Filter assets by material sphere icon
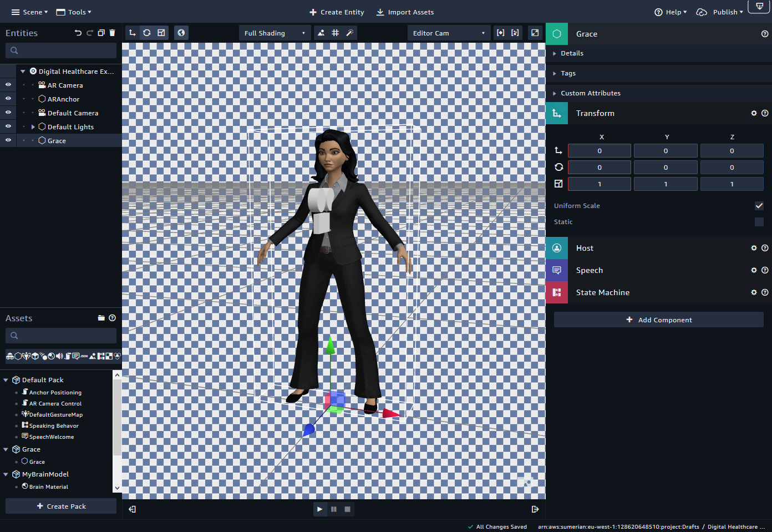This screenshot has height=532, width=772. coord(51,356)
